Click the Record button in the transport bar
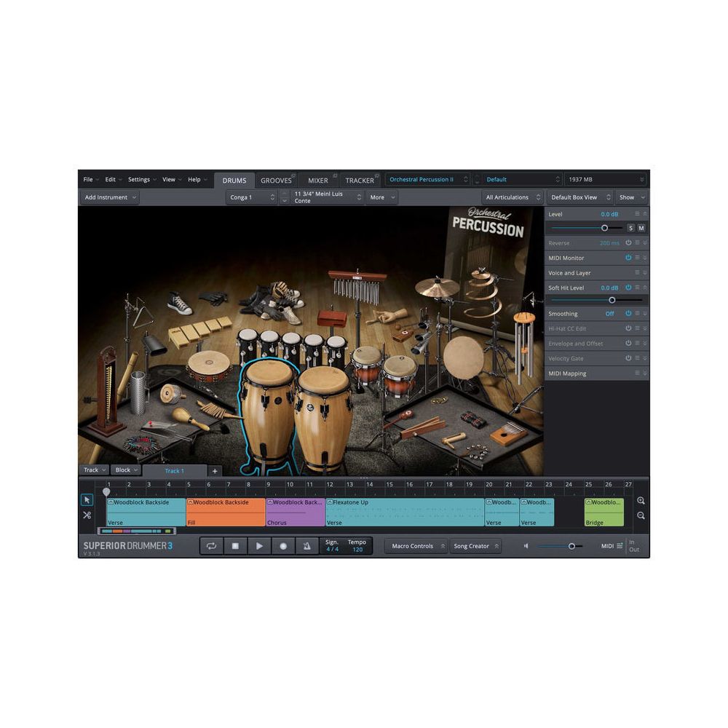Image resolution: width=728 pixels, height=728 pixels. point(283,545)
